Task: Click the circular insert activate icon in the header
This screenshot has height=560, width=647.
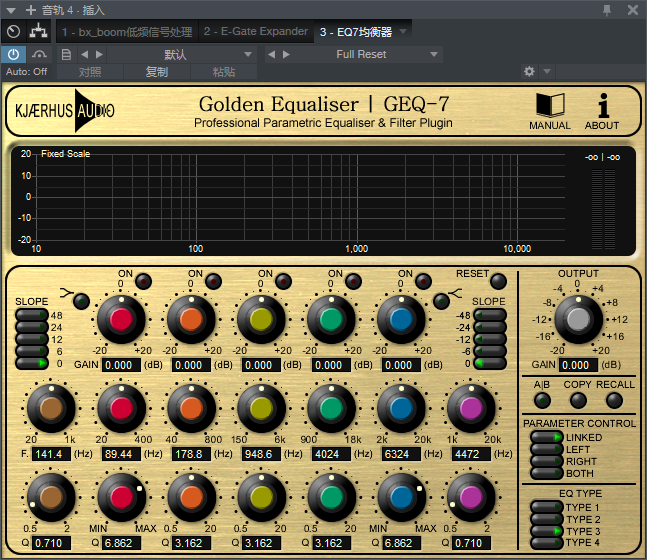Action: click(14, 31)
